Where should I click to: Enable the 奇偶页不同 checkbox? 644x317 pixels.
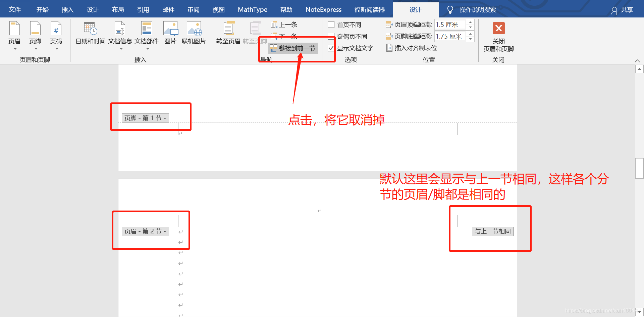tap(331, 36)
